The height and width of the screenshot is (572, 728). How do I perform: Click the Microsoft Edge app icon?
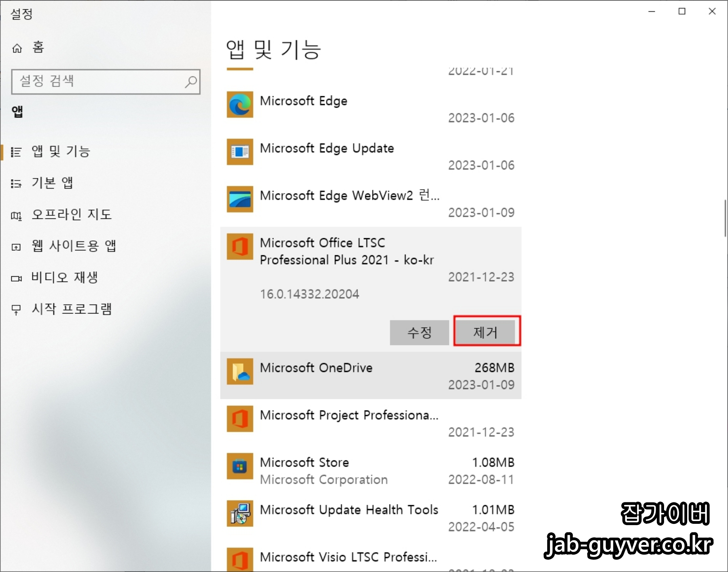click(x=240, y=105)
